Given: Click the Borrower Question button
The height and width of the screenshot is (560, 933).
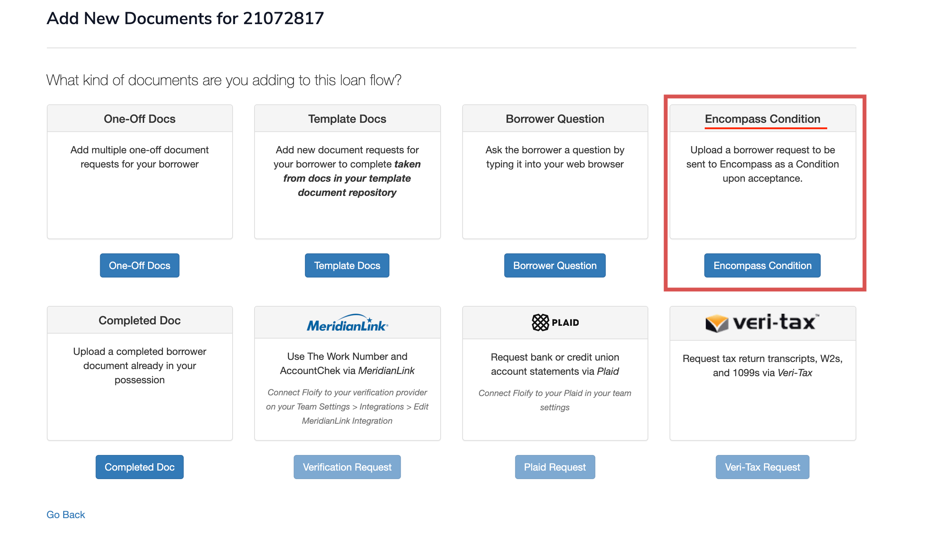Looking at the screenshot, I should (x=555, y=265).
